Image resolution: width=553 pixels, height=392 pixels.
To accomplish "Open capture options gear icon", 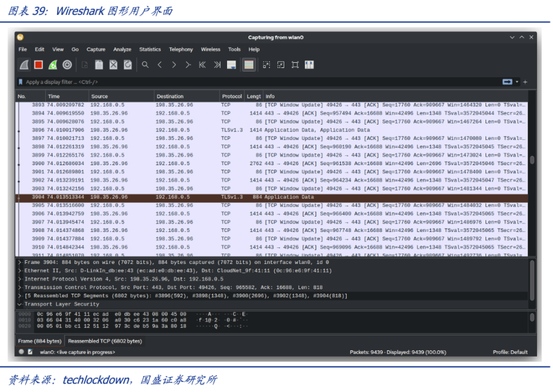I will 67,65.
